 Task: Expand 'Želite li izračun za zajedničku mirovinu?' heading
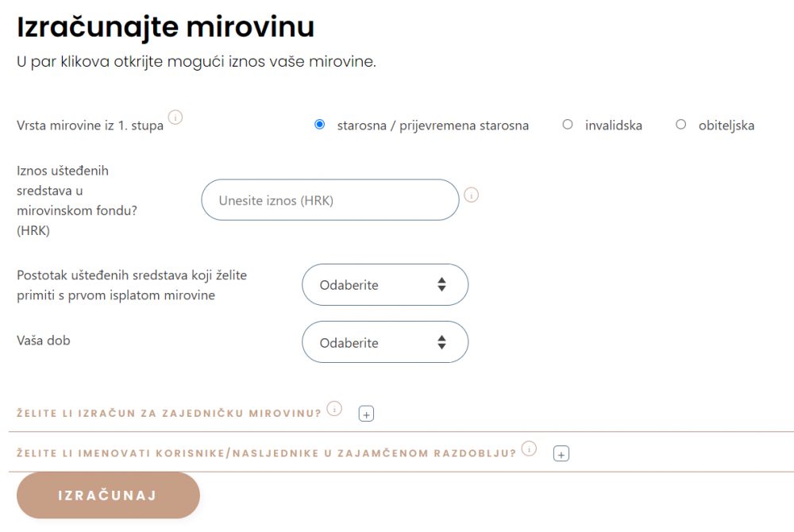point(169,414)
